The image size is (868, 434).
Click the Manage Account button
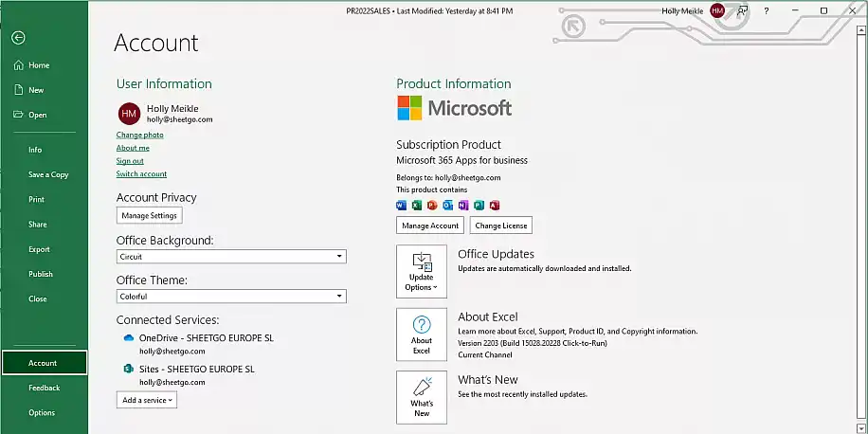click(x=430, y=226)
